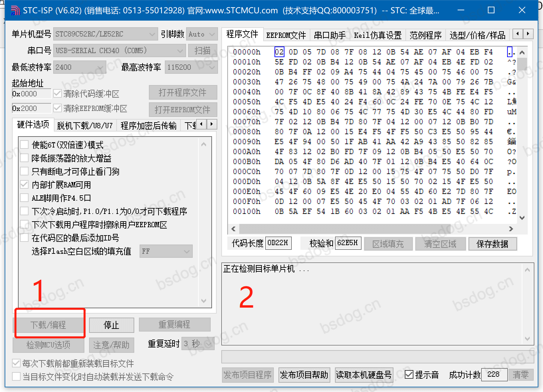Click message log scroll down arrow
The width and height of the screenshot is (543, 392).
[x=527, y=339]
